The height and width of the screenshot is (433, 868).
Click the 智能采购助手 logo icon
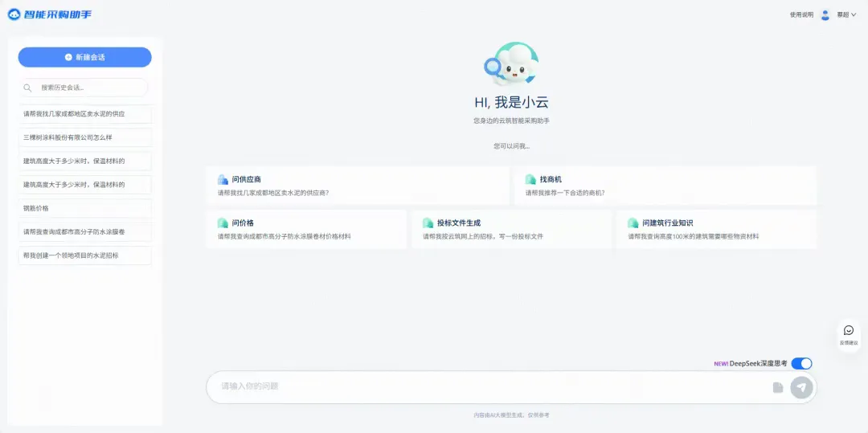coord(14,14)
